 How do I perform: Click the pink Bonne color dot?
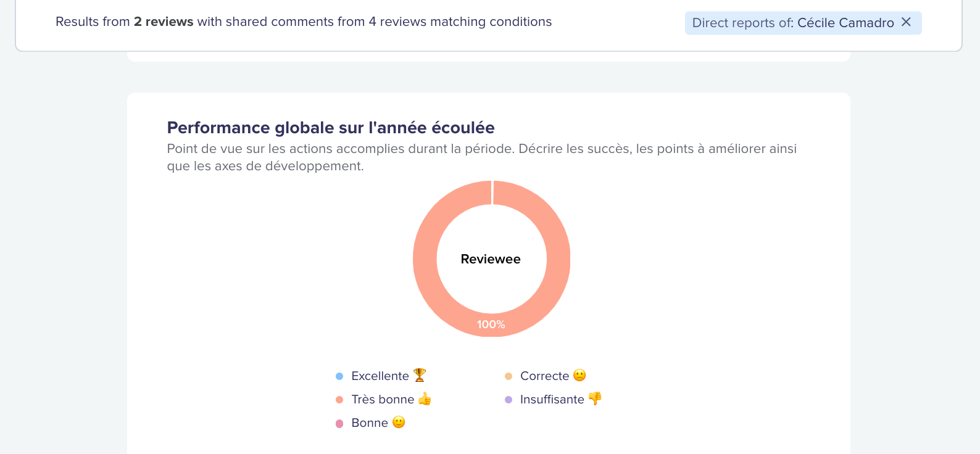tap(339, 423)
